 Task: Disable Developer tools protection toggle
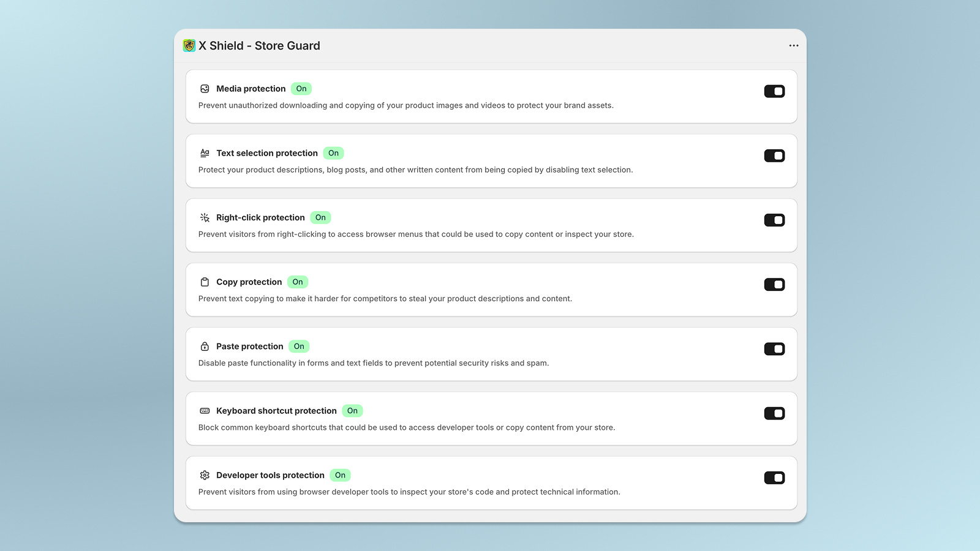[774, 478]
